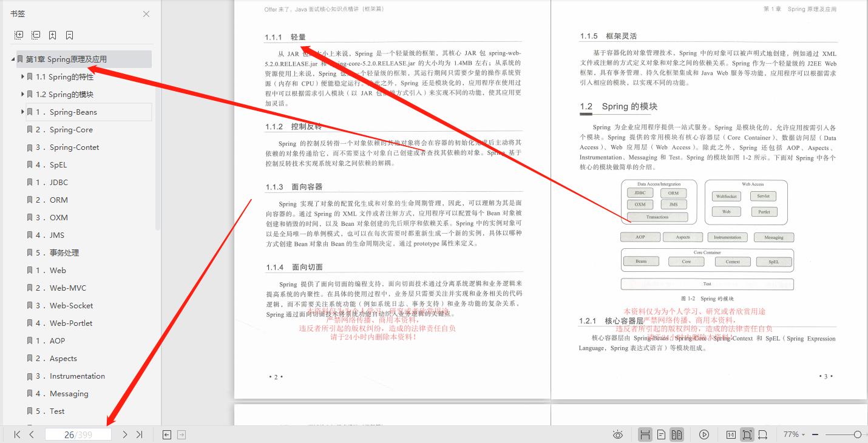This screenshot has height=443, width=868.
Task: Click the 1.2 Spring 的模块 heading
Action: coord(619,106)
